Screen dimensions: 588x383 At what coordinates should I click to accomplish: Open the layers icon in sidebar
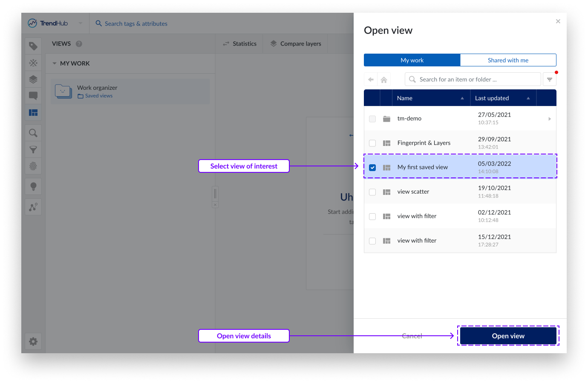(33, 80)
